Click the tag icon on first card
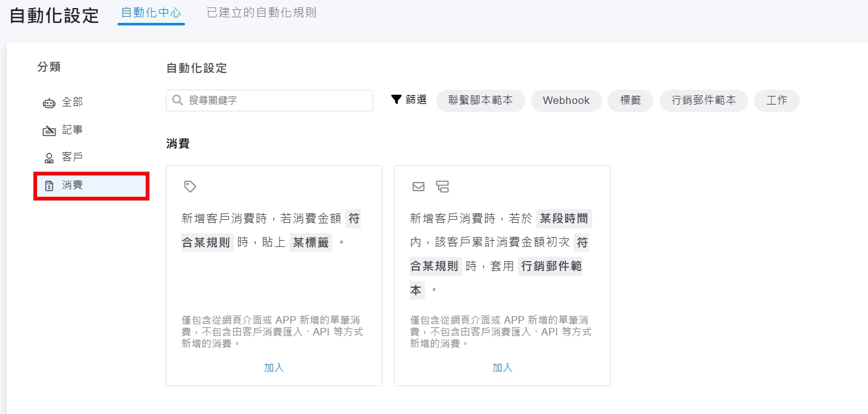Screen dimensions: 868x414 [x=190, y=186]
